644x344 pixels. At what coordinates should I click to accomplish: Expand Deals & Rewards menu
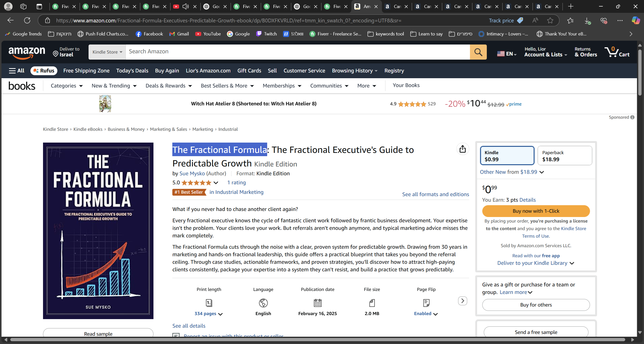[x=169, y=86]
